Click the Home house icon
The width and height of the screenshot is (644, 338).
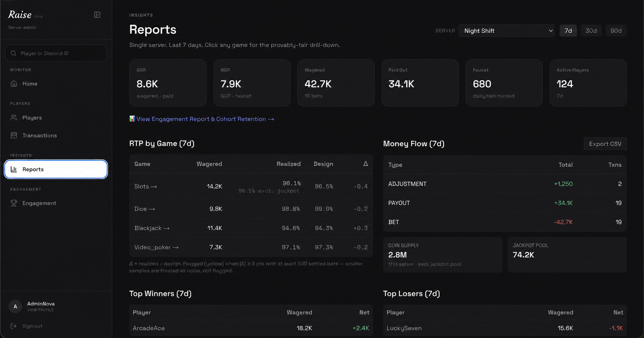point(14,84)
